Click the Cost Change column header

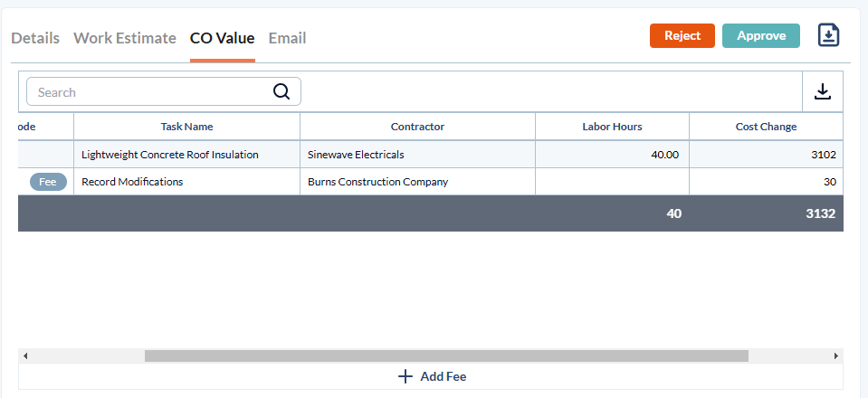click(766, 127)
